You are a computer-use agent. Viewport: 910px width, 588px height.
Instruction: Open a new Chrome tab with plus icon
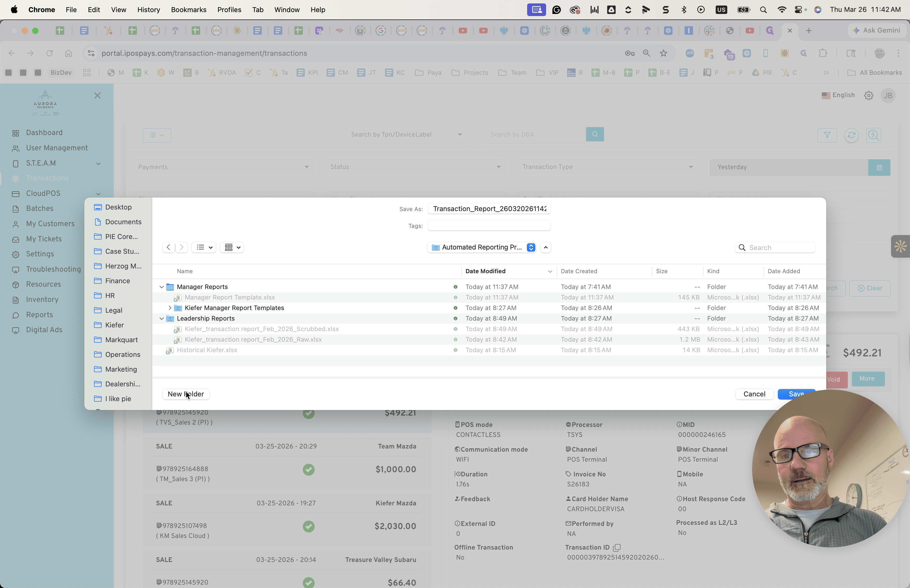pos(809,31)
